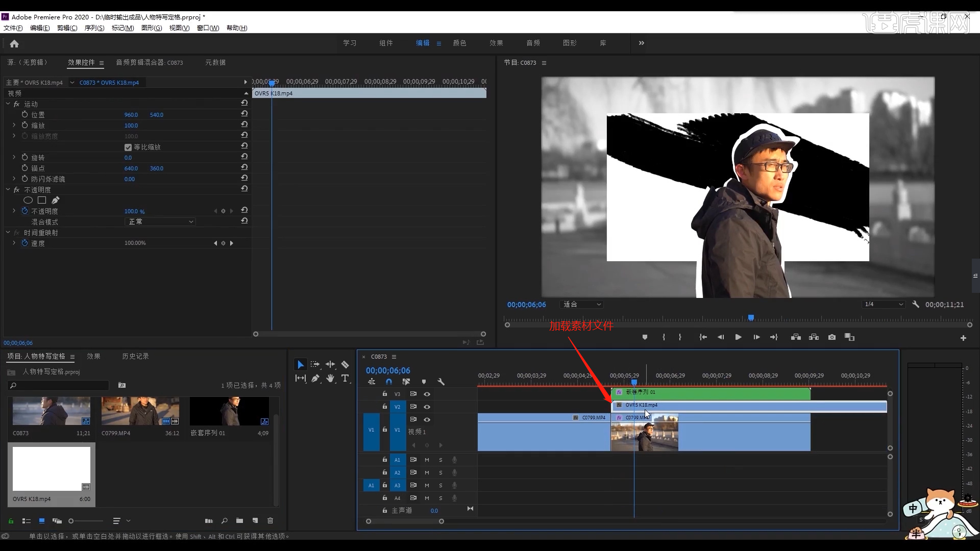
Task: Select the Type tool
Action: [345, 378]
